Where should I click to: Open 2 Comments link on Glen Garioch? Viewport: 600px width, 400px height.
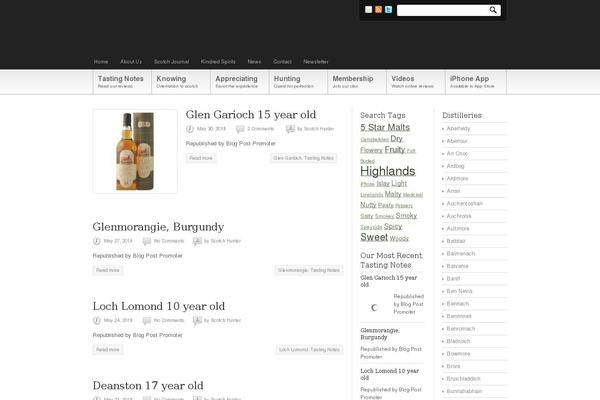coord(260,129)
